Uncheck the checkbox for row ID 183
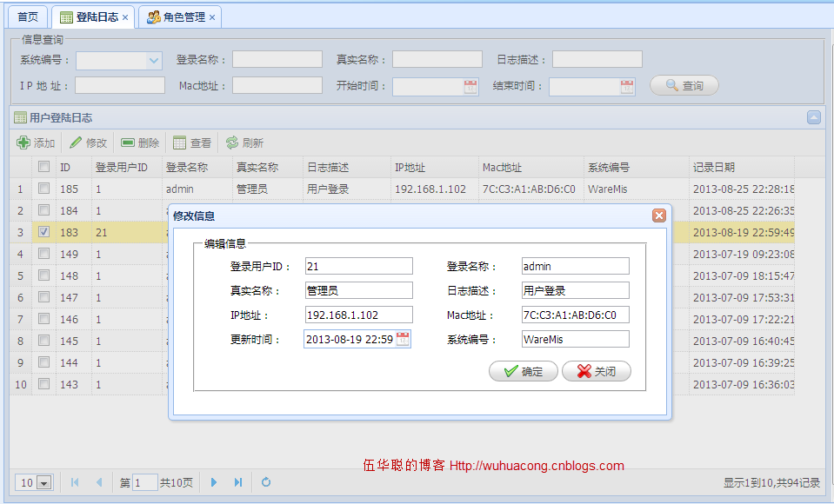The height and width of the screenshot is (504, 834). pyautogui.click(x=44, y=232)
